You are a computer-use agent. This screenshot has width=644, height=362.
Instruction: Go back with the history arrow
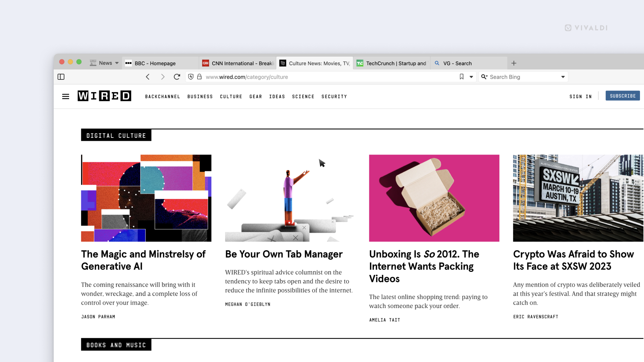pos(148,77)
